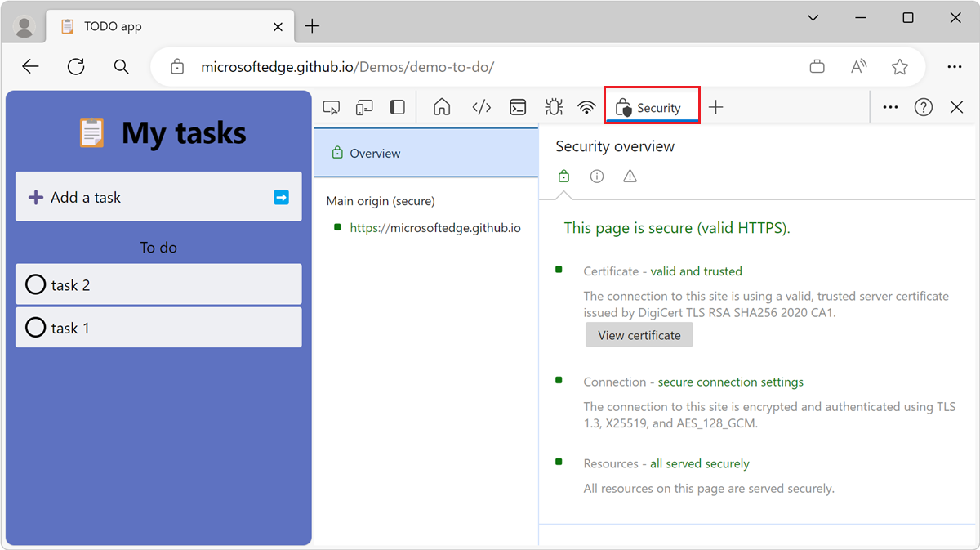Screen dimensions: 980x550
Task: Toggle the DevTools activity bar/sidebar icon
Action: coord(398,107)
